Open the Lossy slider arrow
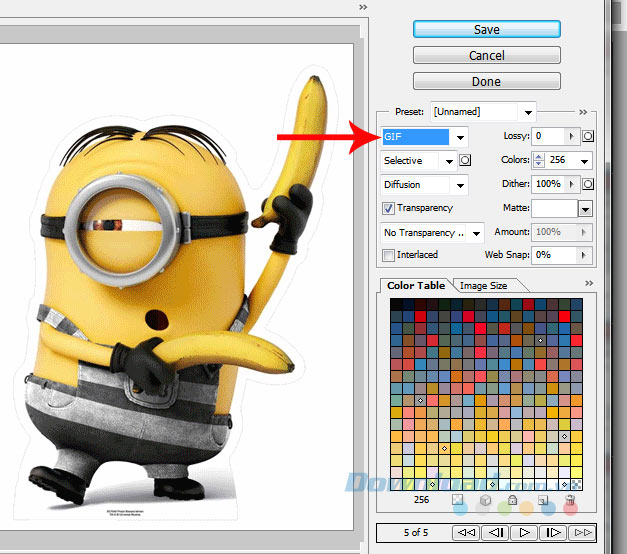 coord(571,136)
